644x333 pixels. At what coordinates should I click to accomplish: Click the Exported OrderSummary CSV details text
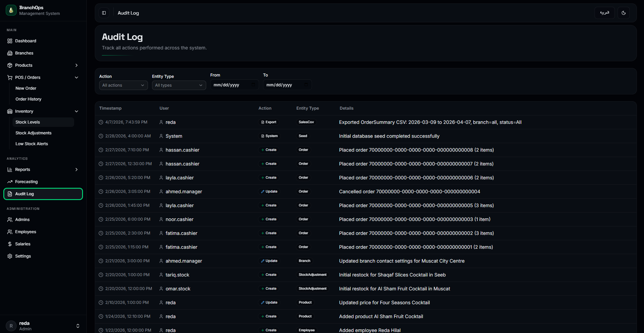coord(430,122)
